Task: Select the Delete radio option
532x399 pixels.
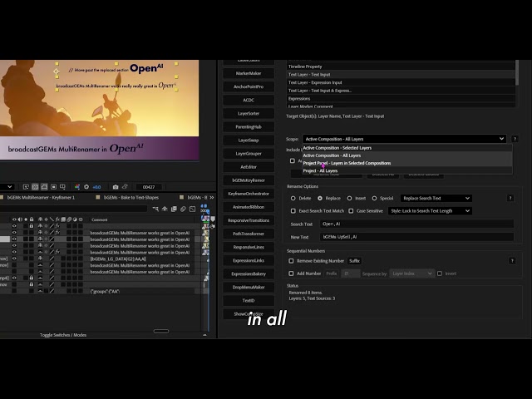Action: 293,198
